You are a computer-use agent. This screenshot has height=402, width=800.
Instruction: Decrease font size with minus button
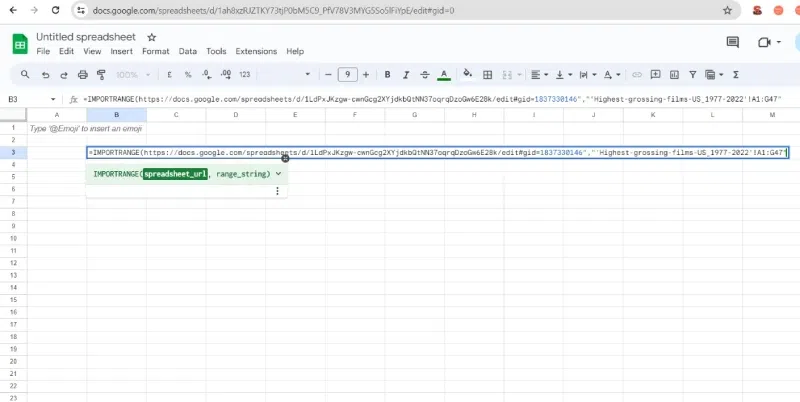(328, 75)
